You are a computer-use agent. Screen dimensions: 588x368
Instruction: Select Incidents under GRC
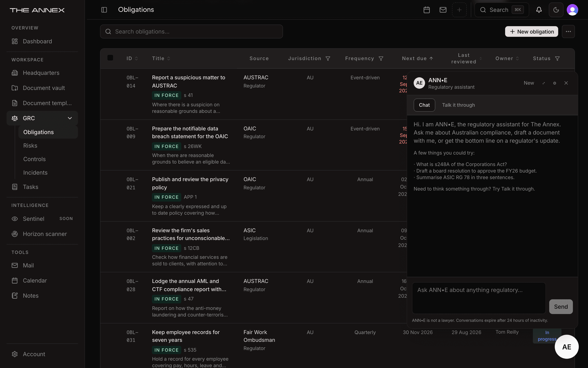48,173
